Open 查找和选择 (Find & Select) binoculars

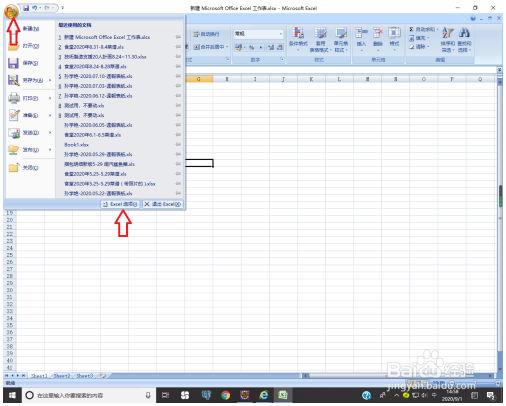coord(464,39)
